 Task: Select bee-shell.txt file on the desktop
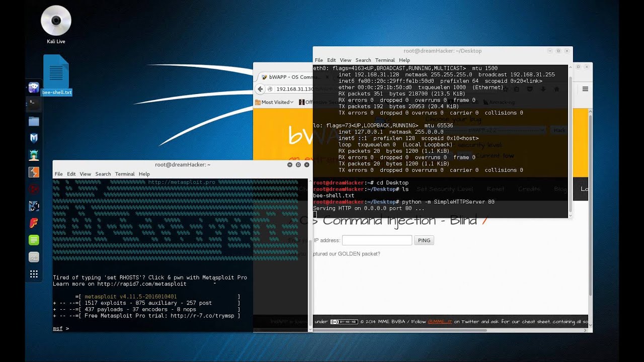tap(56, 75)
